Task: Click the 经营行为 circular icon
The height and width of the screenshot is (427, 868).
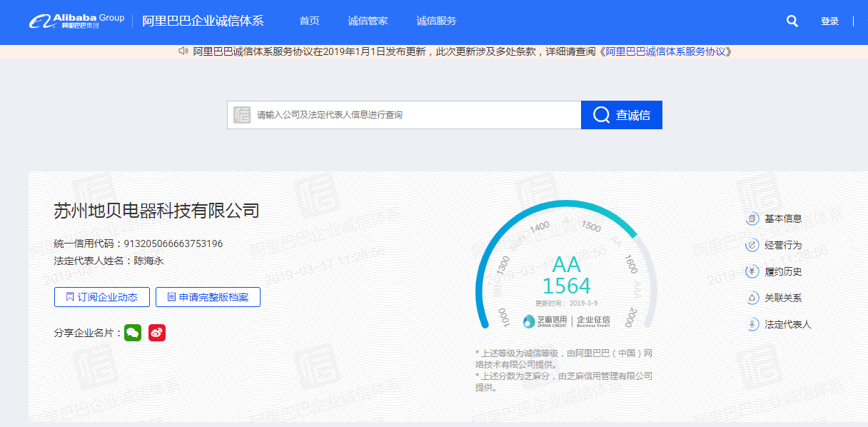Action: [x=752, y=245]
